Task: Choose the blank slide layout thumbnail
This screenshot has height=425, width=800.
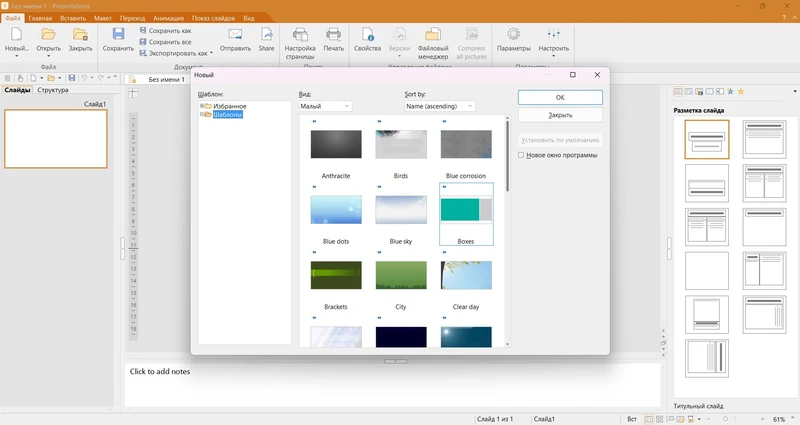Action: pos(707,270)
